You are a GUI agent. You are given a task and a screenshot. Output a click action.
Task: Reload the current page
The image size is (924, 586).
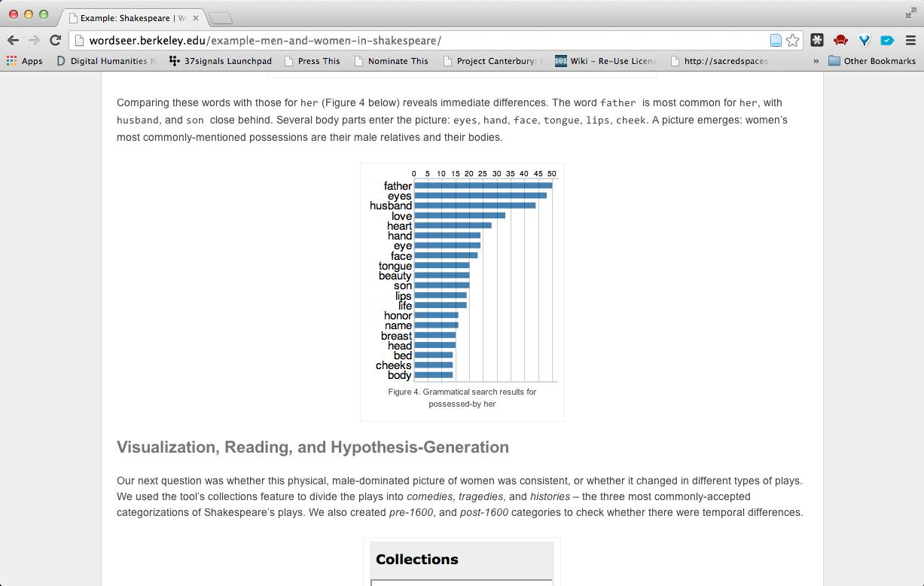point(55,41)
